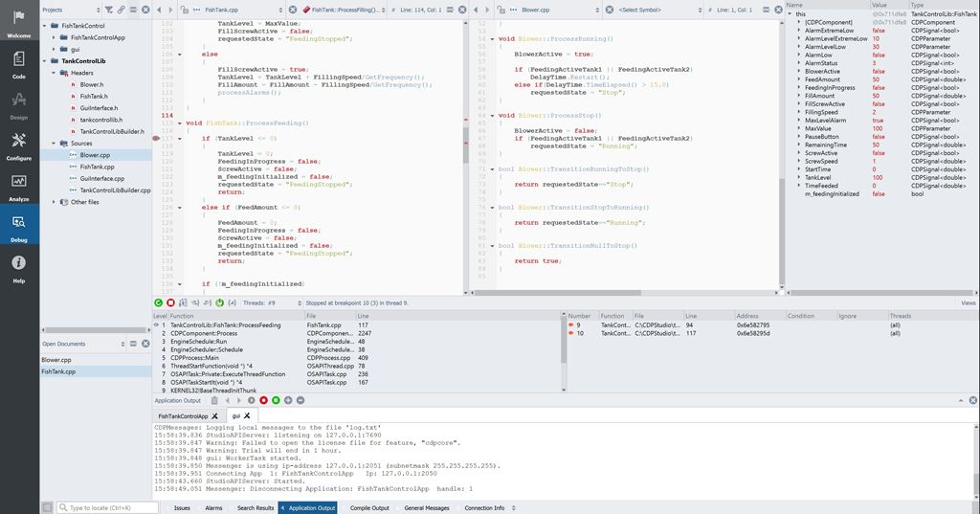This screenshot has width=980, height=514.
Task: Open the General Messages pane
Action: click(x=427, y=507)
